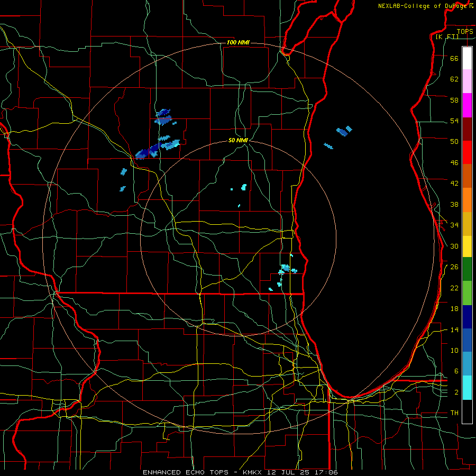Click the yellow 30 kft legend swatch

467,246
